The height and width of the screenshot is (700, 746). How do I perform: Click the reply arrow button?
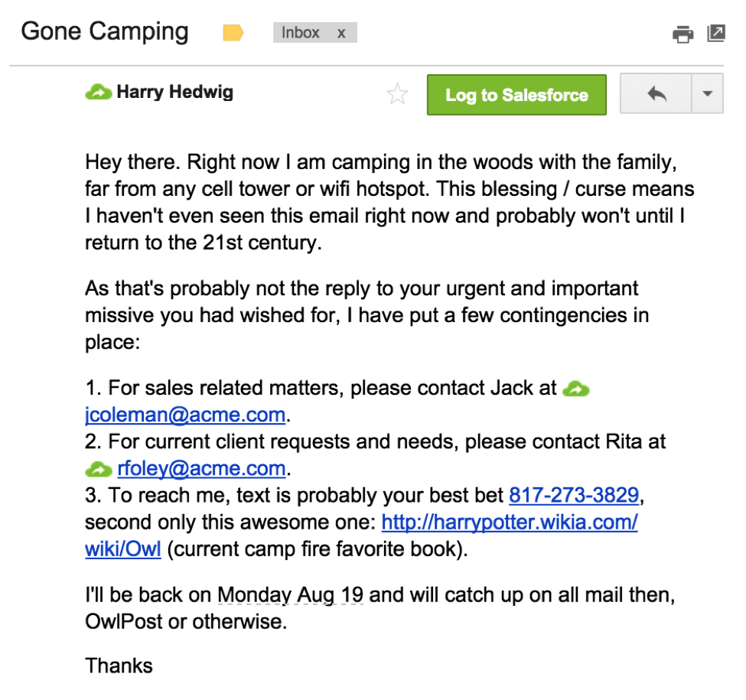[656, 94]
